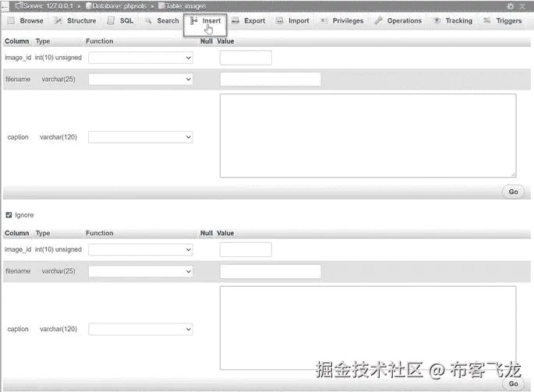Image resolution: width=534 pixels, height=392 pixels.
Task: Click the Triggers tab icon
Action: (x=487, y=21)
